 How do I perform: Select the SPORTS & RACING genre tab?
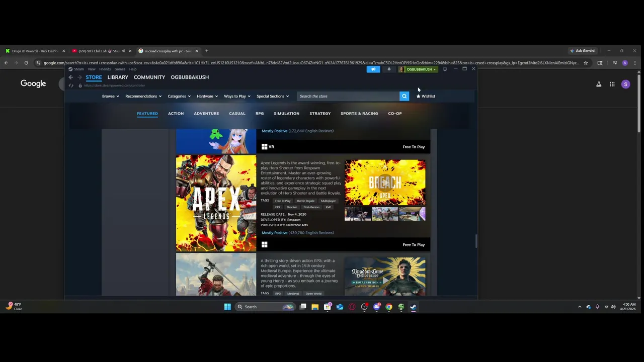(359, 114)
